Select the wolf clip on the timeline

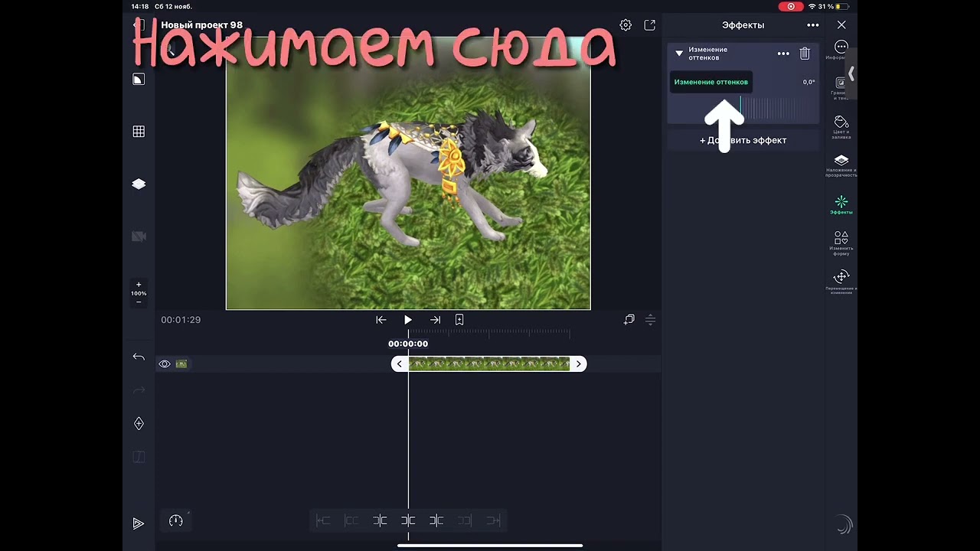coord(489,364)
